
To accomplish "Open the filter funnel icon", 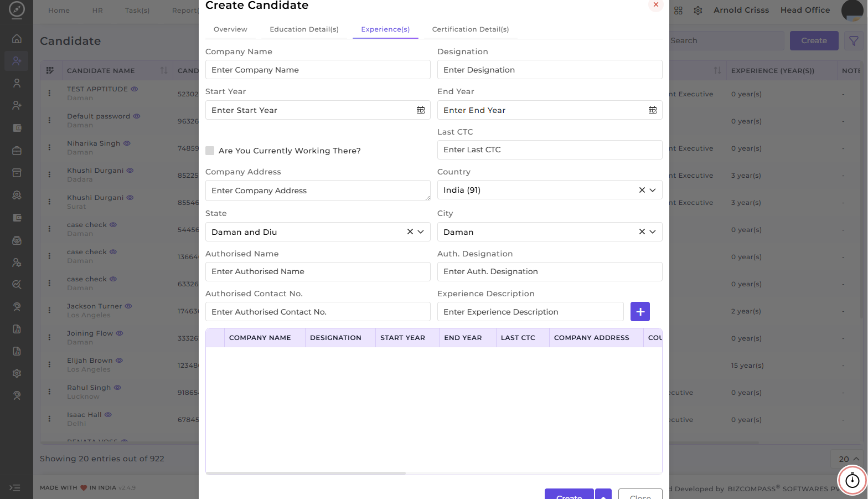I will pyautogui.click(x=854, y=41).
